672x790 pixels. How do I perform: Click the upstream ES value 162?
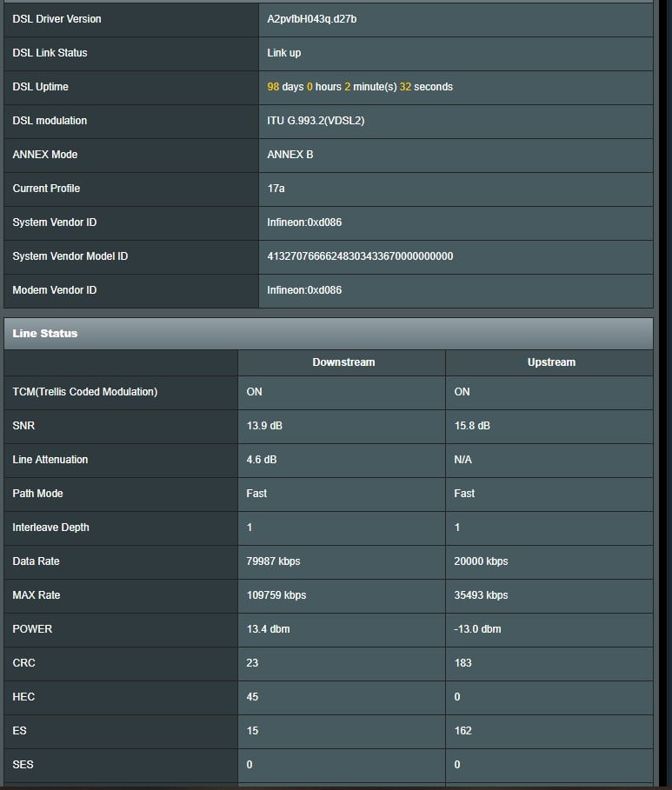[x=462, y=731]
